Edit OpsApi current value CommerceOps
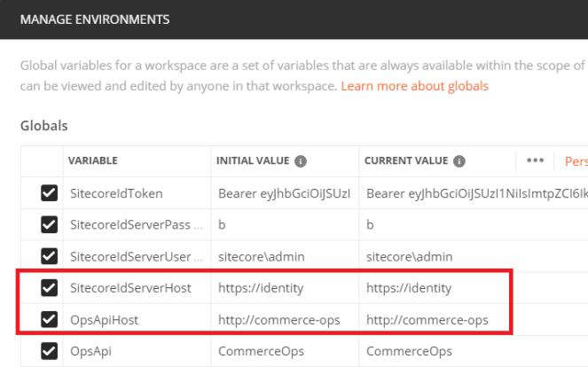This screenshot has width=588, height=367. pyautogui.click(x=474, y=351)
